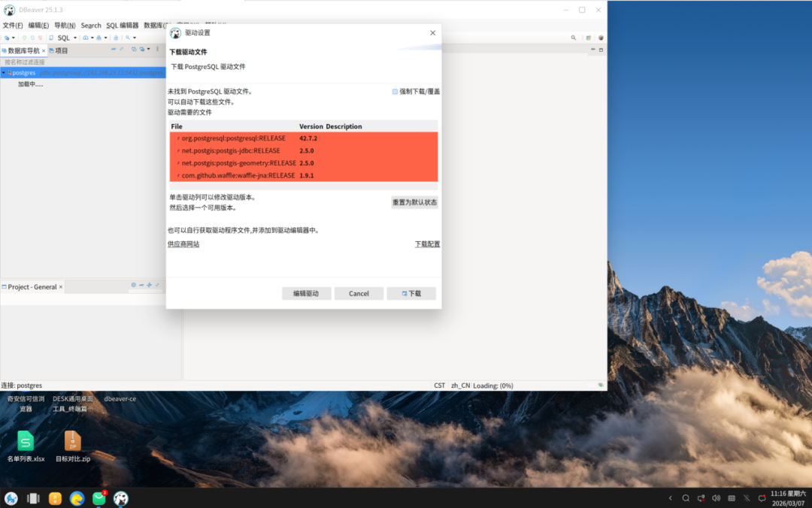Click the red disconnect plug icon

(x=41, y=38)
